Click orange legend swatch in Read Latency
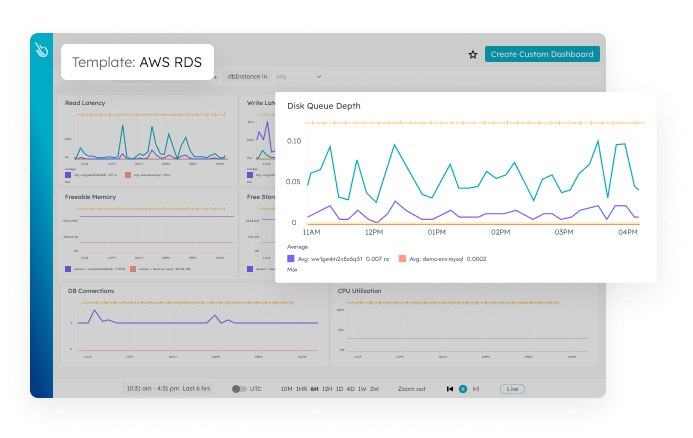Image resolution: width=693 pixels, height=438 pixels. 128,175
